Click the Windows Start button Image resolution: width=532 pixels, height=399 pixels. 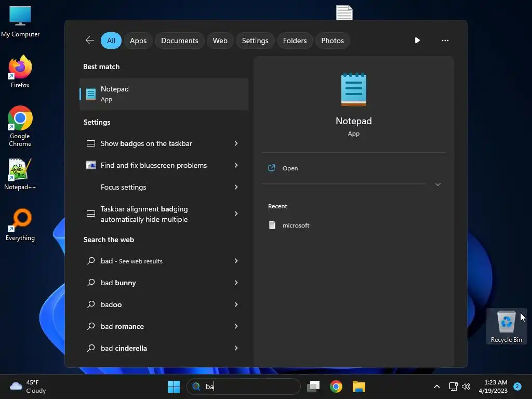(x=174, y=387)
